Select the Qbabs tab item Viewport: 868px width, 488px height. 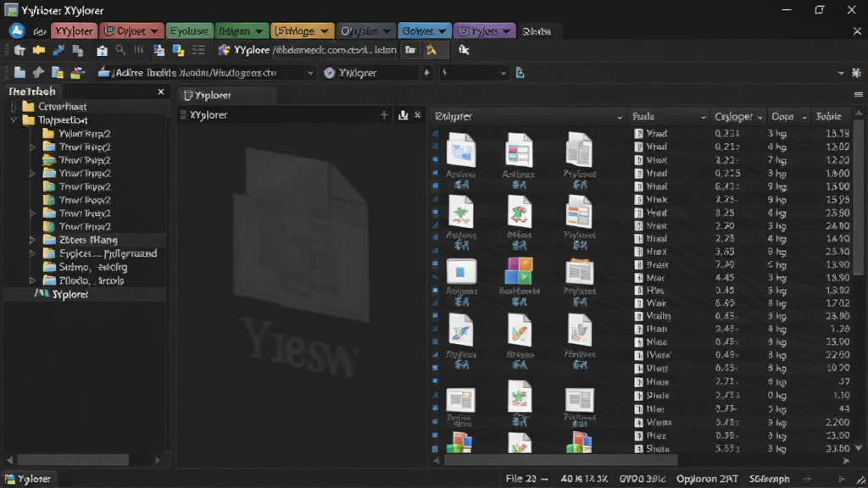tap(537, 31)
